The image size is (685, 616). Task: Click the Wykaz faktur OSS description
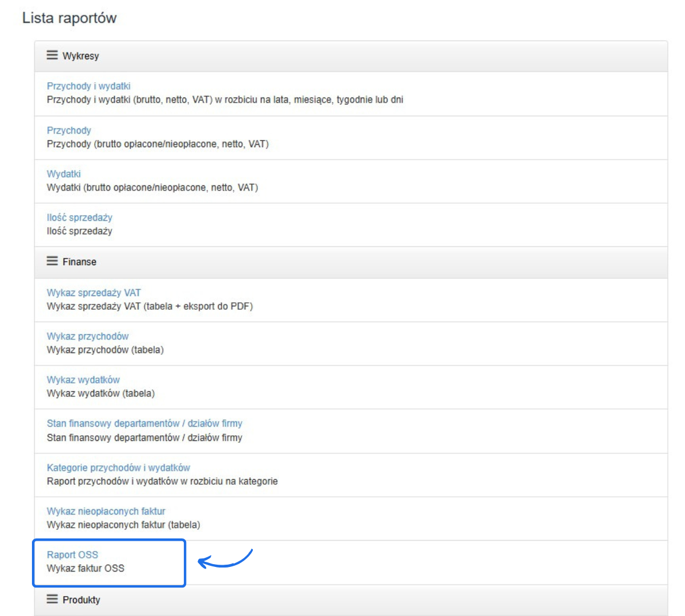click(86, 568)
